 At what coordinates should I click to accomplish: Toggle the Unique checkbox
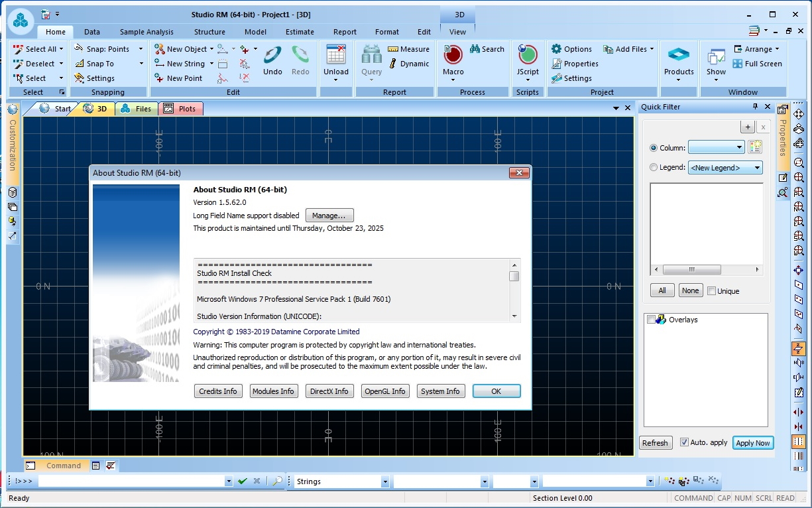[x=711, y=291]
